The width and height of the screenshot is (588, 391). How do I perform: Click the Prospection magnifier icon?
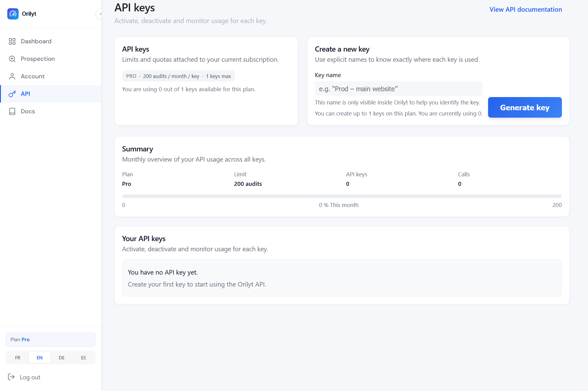point(12,59)
